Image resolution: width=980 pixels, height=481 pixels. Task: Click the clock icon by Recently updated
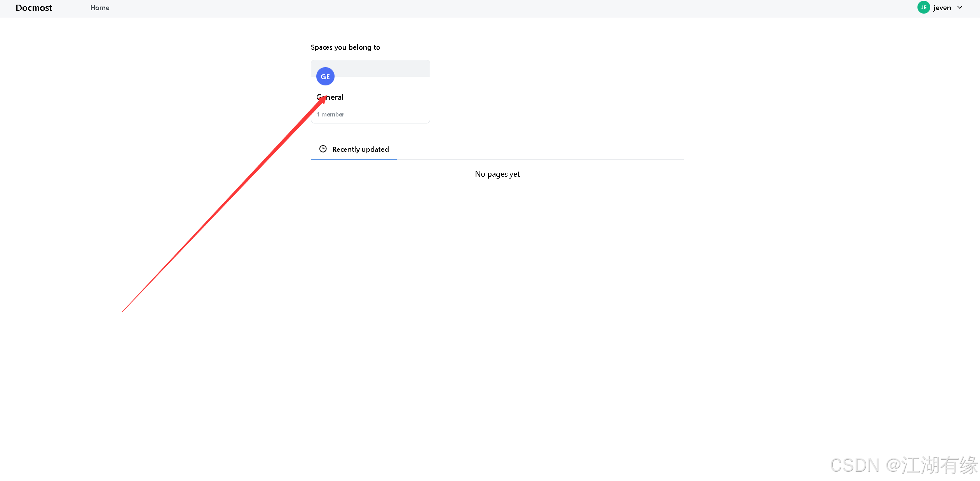pos(323,149)
